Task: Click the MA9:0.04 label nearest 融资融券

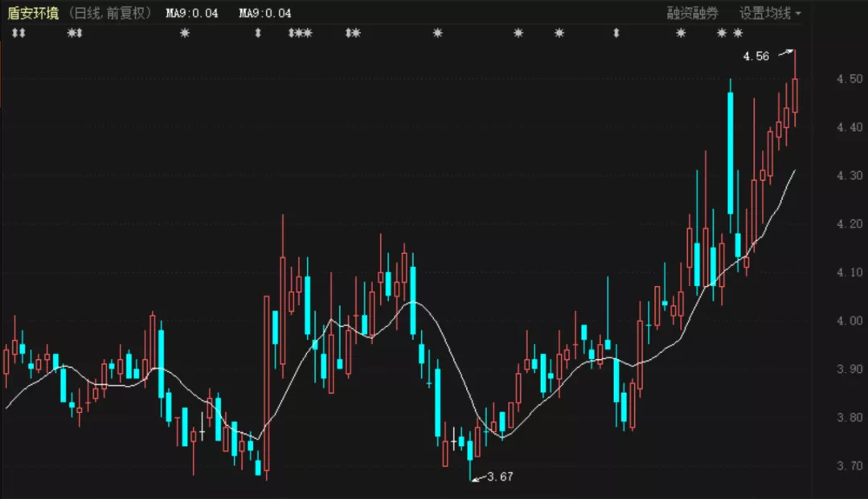Action: (264, 14)
